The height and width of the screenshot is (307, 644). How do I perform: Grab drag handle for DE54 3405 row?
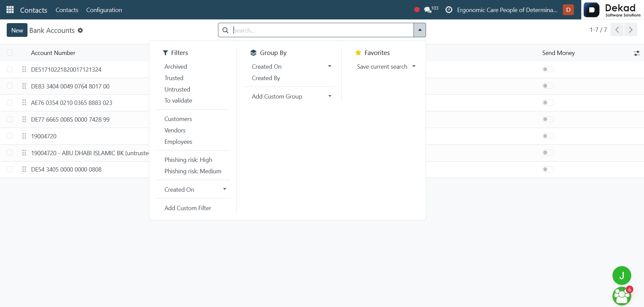24,169
